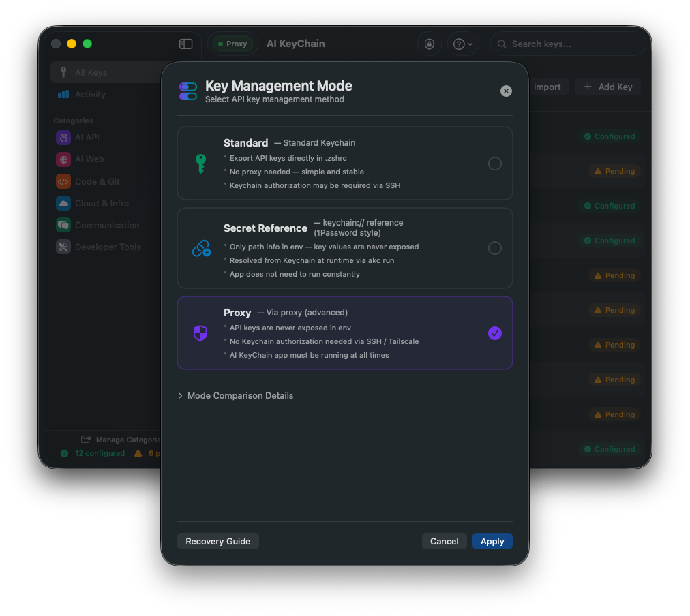
Task: Click 'Export API keys directly in .zshrc'
Action: [x=288, y=158]
